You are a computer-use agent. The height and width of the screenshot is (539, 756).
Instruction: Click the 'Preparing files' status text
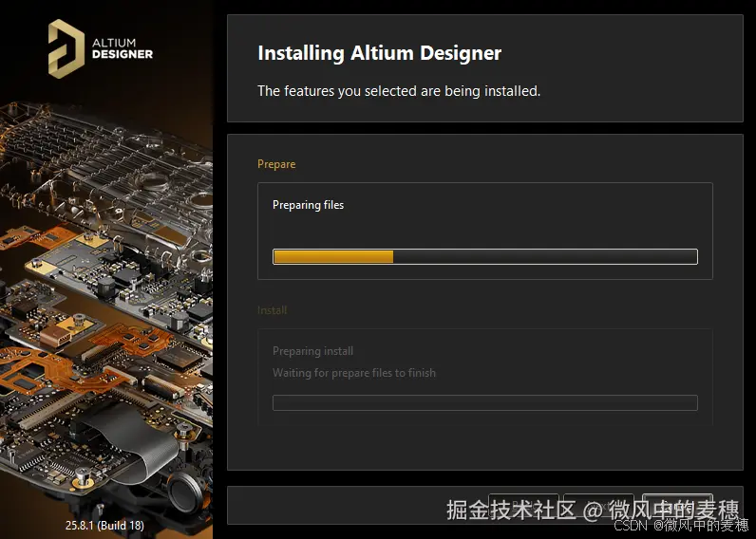pyautogui.click(x=308, y=205)
